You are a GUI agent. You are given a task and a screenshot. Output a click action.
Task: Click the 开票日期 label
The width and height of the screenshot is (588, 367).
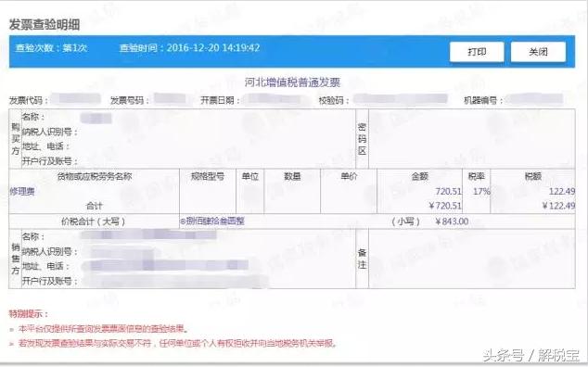pyautogui.click(x=220, y=100)
